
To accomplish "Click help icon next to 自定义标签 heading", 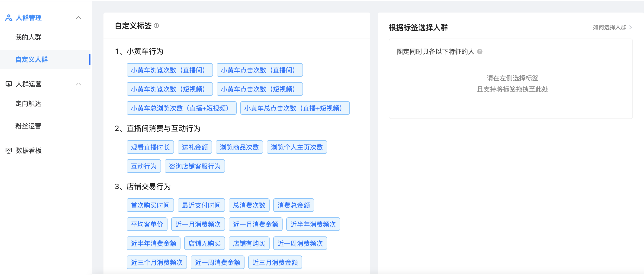I will (x=157, y=26).
